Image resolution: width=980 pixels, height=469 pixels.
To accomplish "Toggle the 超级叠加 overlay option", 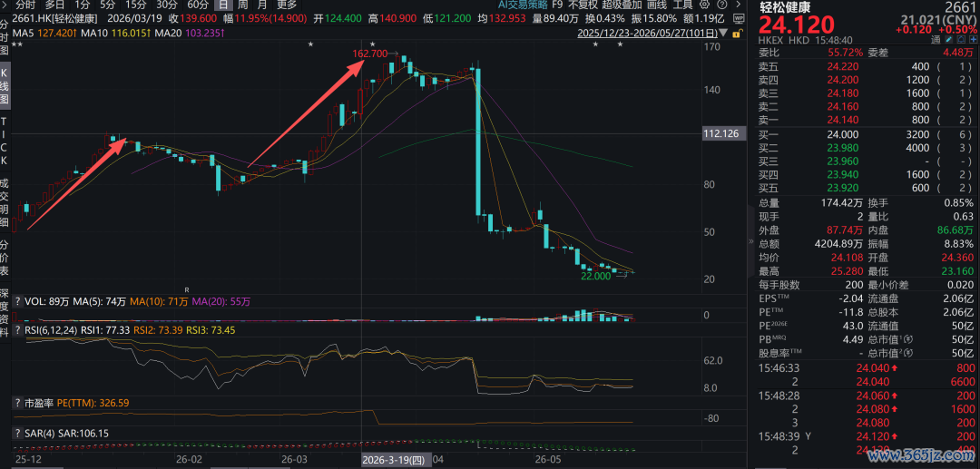I will pyautogui.click(x=622, y=5).
